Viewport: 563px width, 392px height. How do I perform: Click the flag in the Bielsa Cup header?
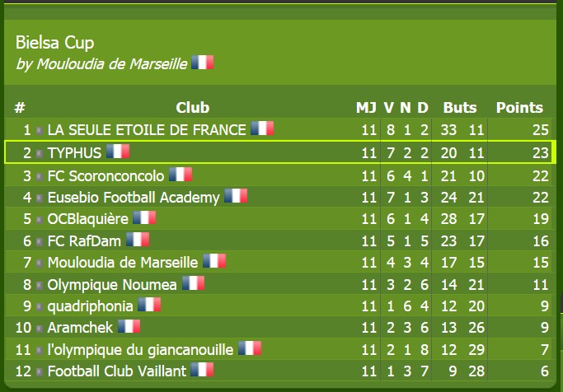203,63
